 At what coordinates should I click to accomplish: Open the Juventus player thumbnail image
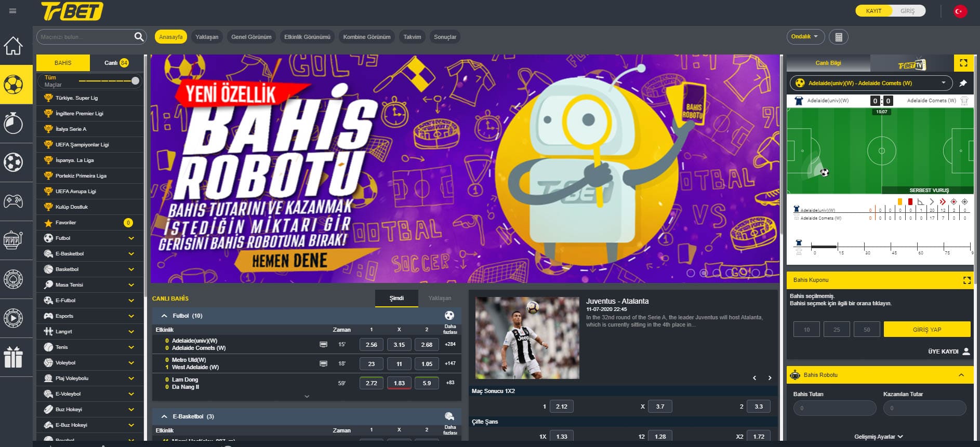point(527,338)
